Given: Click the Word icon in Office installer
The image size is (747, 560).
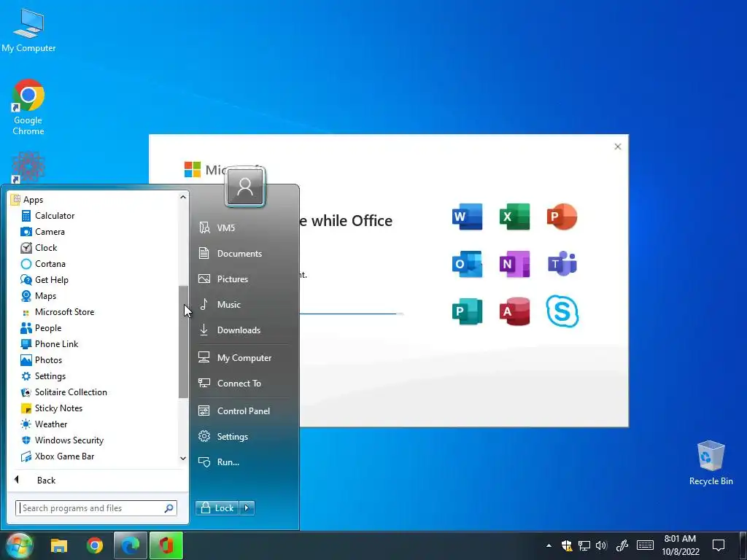Looking at the screenshot, I should 467,217.
